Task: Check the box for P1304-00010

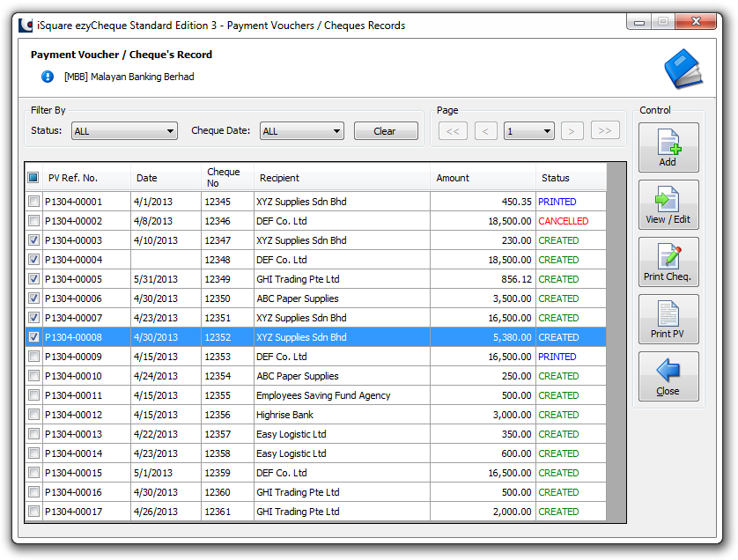Action: click(33, 375)
